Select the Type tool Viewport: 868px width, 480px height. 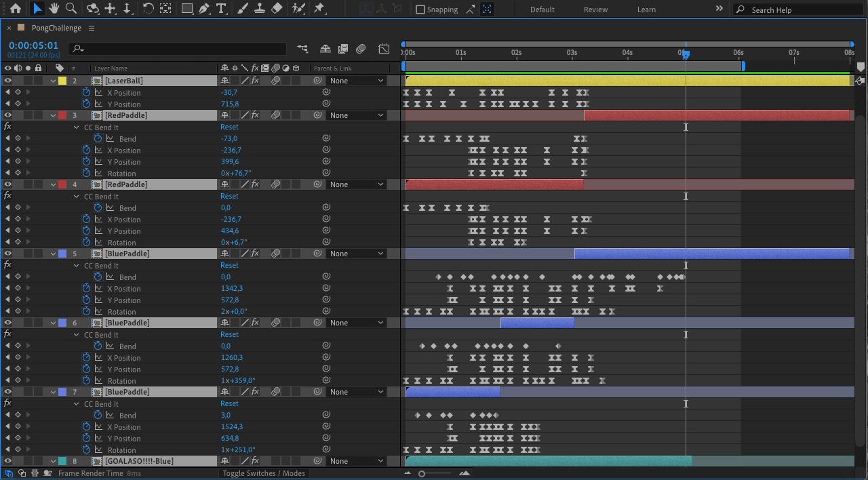tap(221, 9)
